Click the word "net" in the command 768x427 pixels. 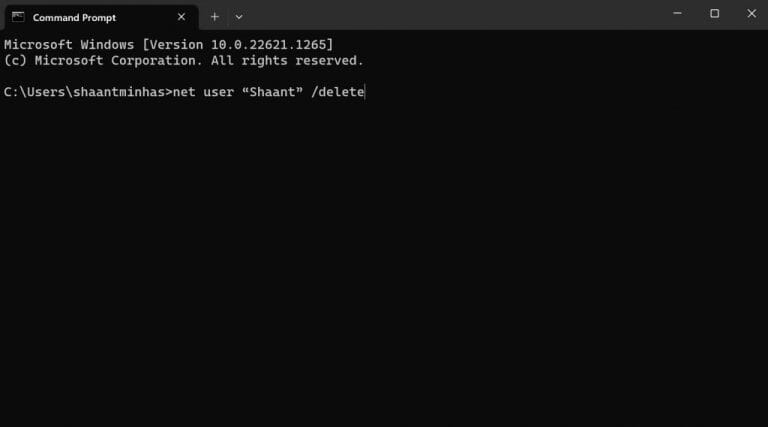click(x=184, y=92)
